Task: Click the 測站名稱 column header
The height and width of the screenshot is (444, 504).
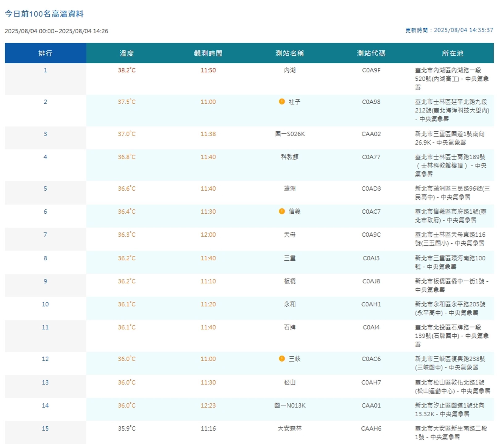Action: point(290,53)
